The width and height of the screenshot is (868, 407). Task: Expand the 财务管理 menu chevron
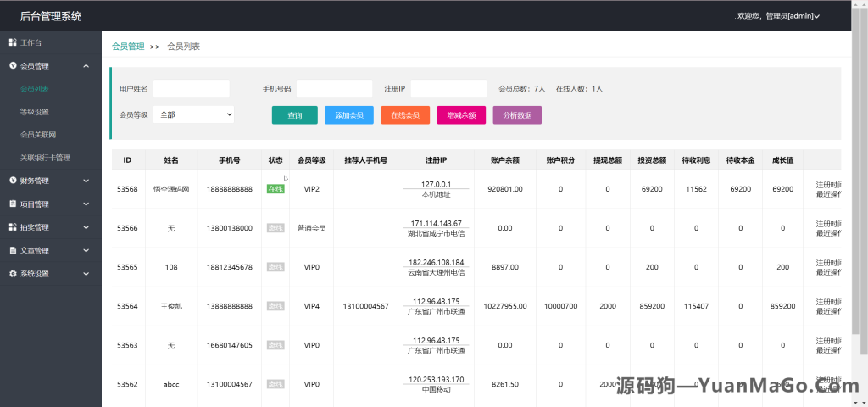point(86,181)
